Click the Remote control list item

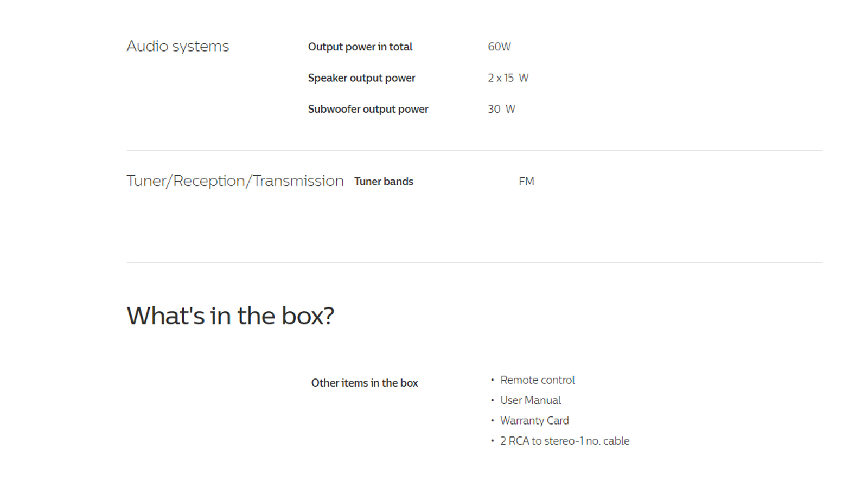(x=537, y=380)
